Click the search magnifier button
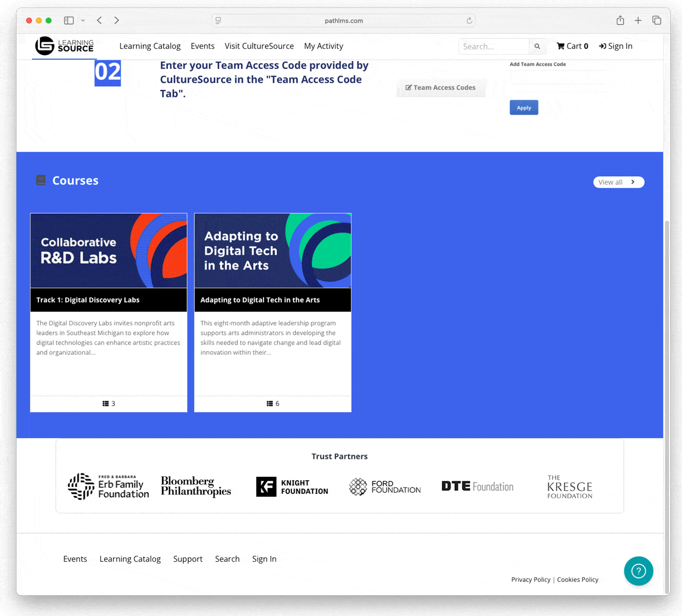This screenshot has width=682, height=616. [537, 47]
